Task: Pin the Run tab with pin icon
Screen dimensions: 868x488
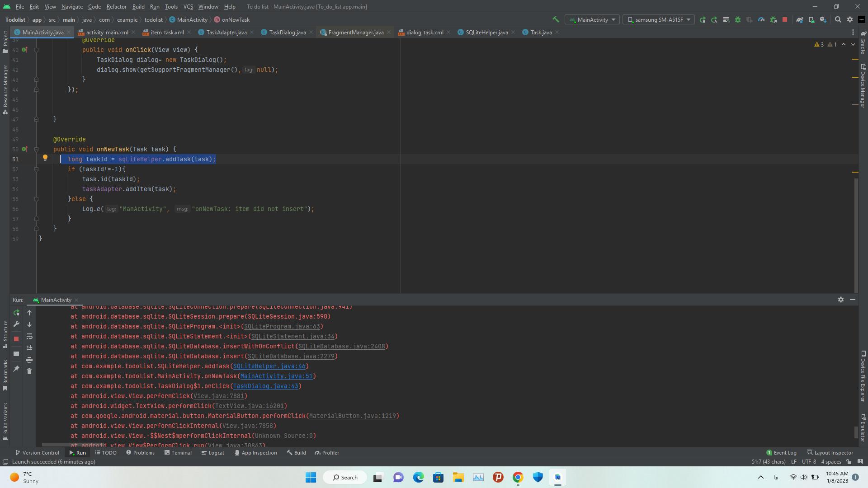Action: [16, 369]
